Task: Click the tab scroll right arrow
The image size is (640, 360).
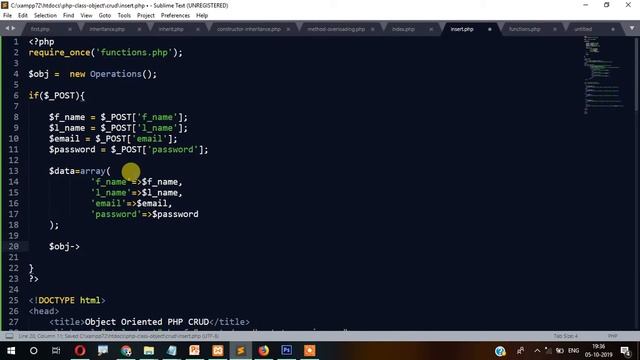Action: [x=13, y=28]
